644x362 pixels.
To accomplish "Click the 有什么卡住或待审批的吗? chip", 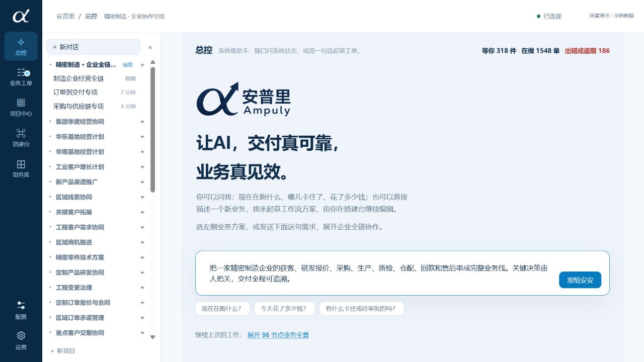I will pyautogui.click(x=362, y=309).
